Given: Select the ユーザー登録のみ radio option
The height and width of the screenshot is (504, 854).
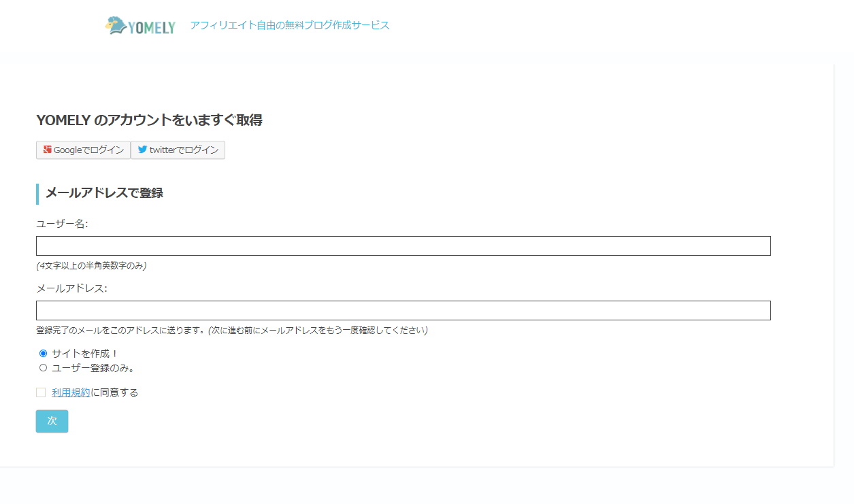Looking at the screenshot, I should (44, 368).
